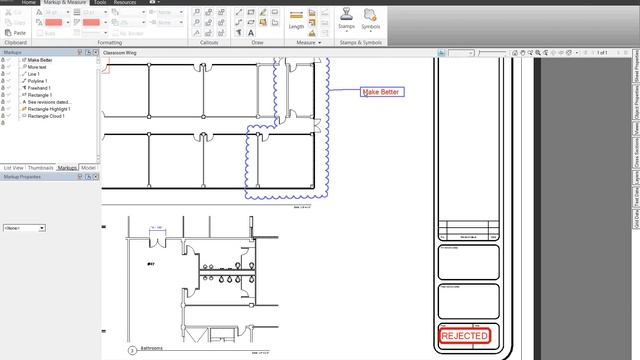
Task: Toggle status check for See revisions dated
Action: click(x=9, y=102)
